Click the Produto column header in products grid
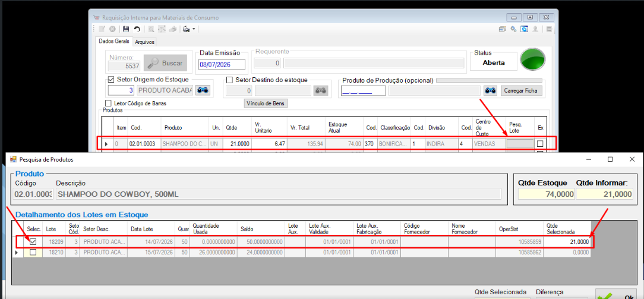This screenshot has width=644, height=299. coord(185,128)
